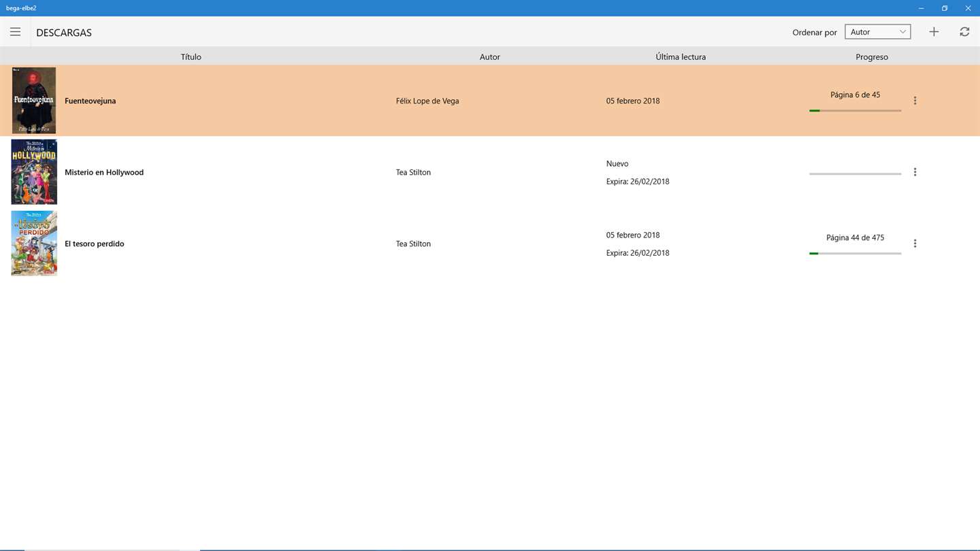Sort by the Título column header
This screenshot has width=980, height=551.
click(x=191, y=57)
